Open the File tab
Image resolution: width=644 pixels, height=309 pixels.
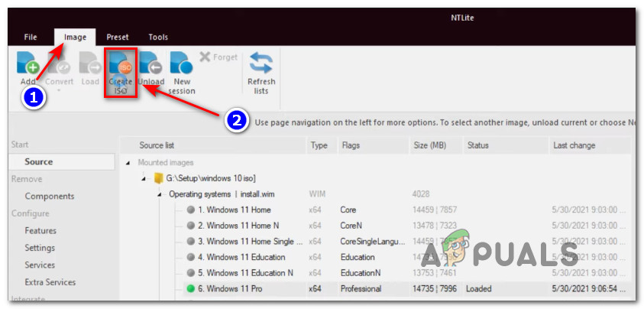click(x=31, y=37)
